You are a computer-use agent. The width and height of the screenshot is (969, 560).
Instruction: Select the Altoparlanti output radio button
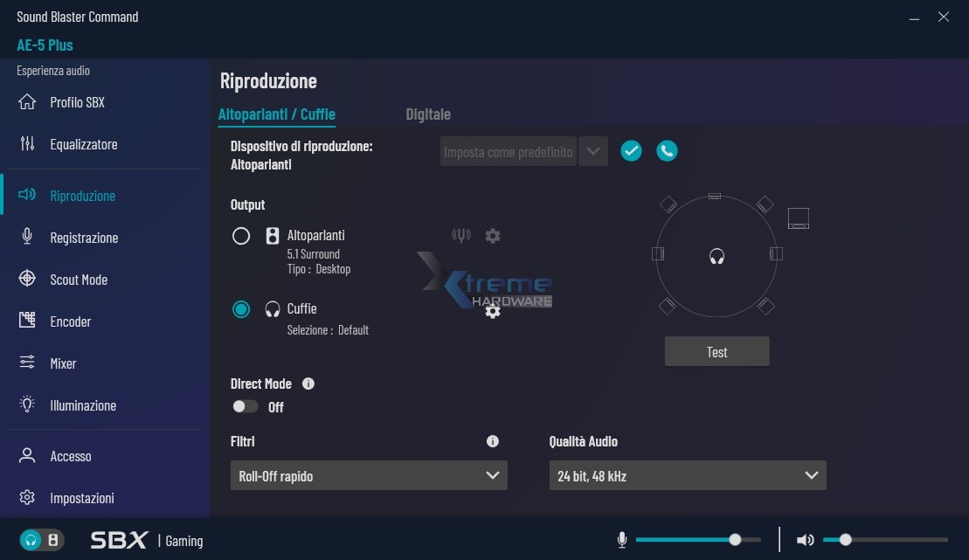[241, 236]
